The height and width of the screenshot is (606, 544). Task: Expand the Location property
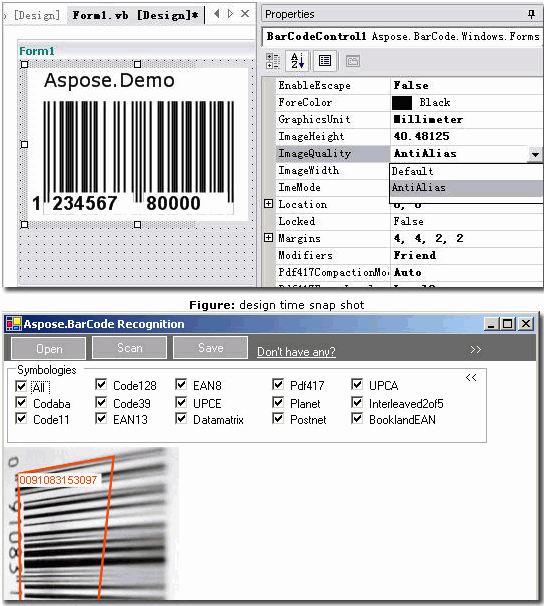coord(268,204)
